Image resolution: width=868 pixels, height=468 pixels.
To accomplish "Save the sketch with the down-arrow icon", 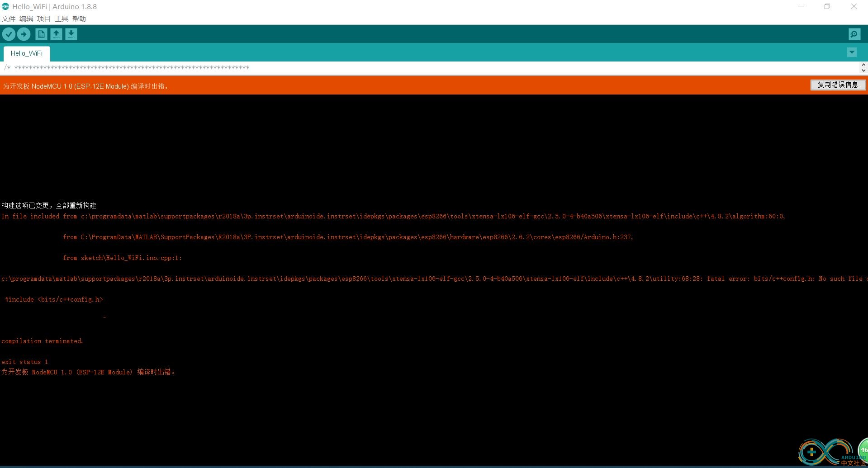I will click(71, 34).
